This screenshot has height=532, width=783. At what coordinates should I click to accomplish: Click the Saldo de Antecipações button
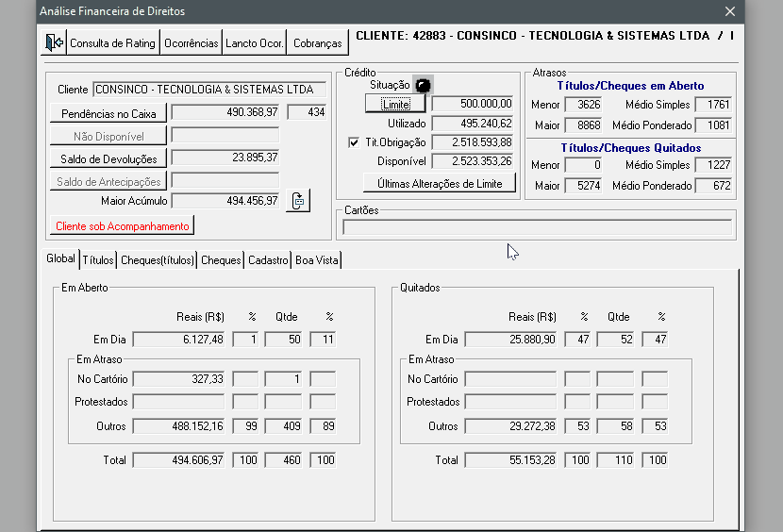pos(108,181)
